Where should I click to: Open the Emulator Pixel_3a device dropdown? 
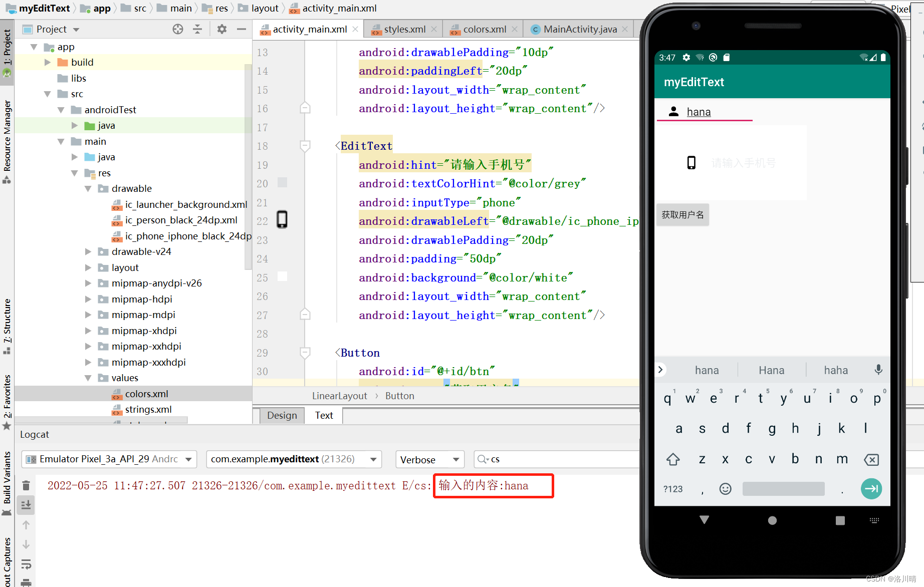pos(108,459)
